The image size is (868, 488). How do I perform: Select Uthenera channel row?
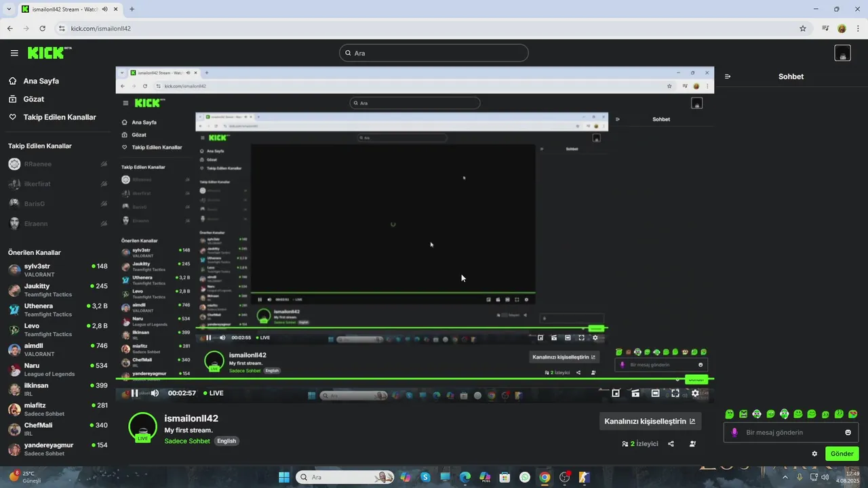tap(58, 310)
